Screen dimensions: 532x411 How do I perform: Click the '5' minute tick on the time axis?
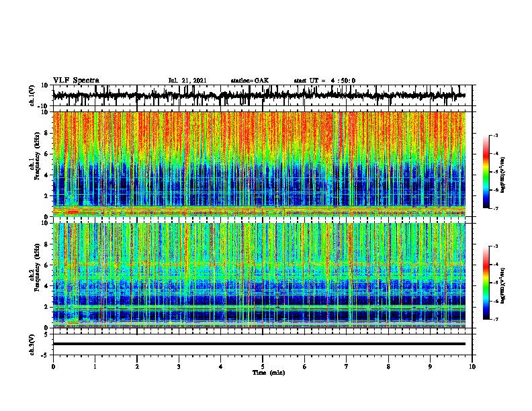263,367
